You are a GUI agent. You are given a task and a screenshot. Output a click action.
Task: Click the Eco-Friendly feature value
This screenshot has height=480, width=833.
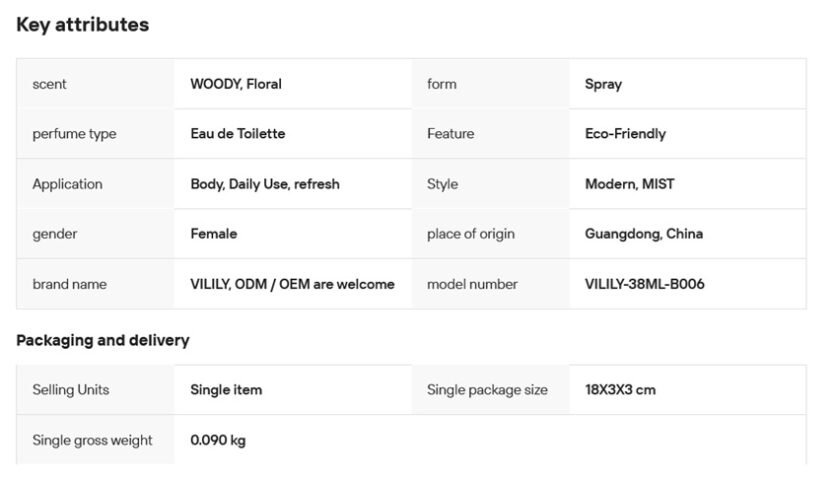[x=625, y=134]
